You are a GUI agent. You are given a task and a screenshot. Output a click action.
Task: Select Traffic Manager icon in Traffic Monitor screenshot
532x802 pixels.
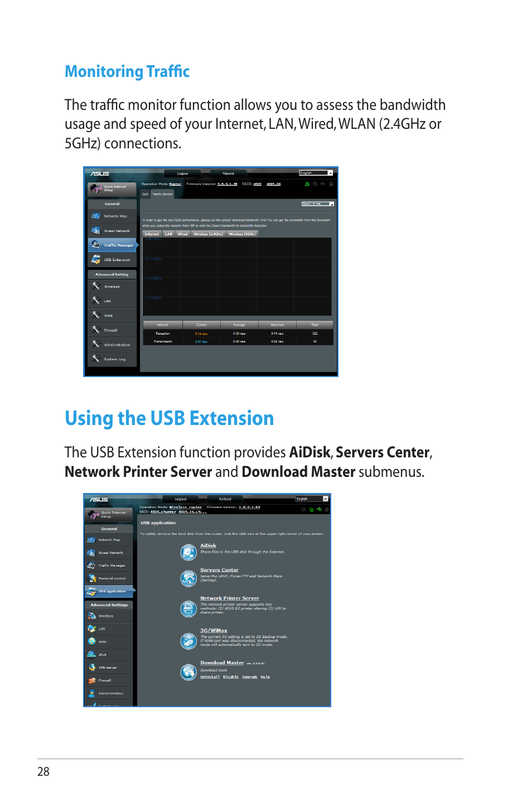coord(95,245)
